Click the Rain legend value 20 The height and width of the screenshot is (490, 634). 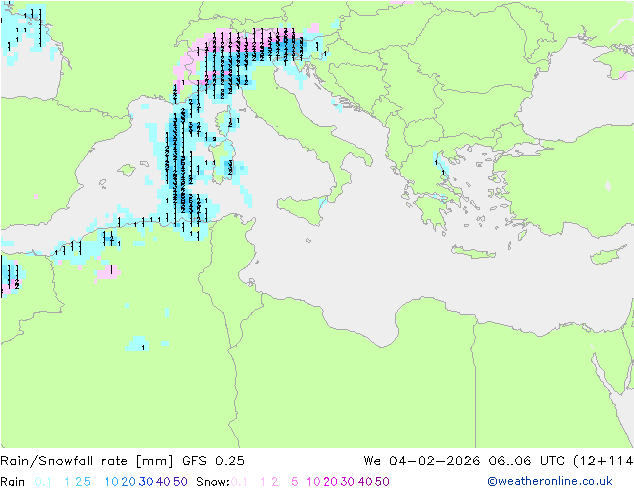pyautogui.click(x=129, y=482)
